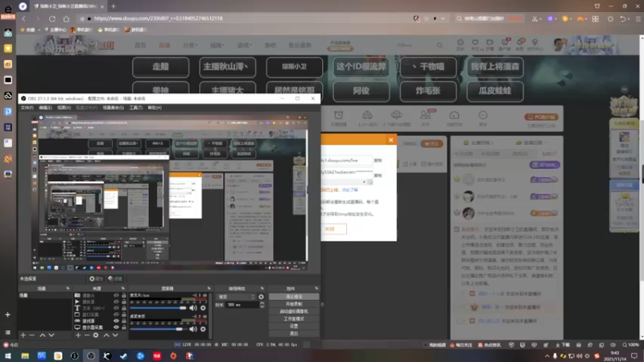Toggle visibility eye of text GDI+ source

(x=116, y=308)
